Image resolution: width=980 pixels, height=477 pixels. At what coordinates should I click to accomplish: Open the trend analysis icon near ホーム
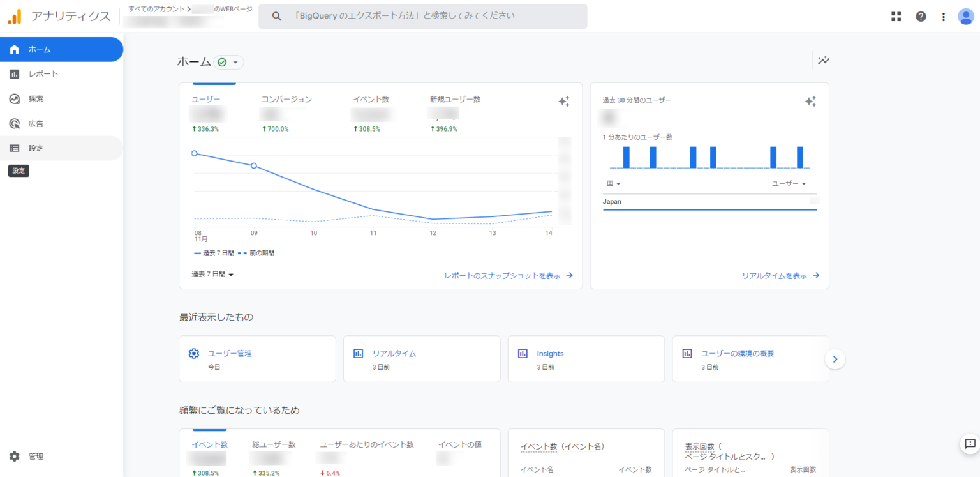click(824, 61)
